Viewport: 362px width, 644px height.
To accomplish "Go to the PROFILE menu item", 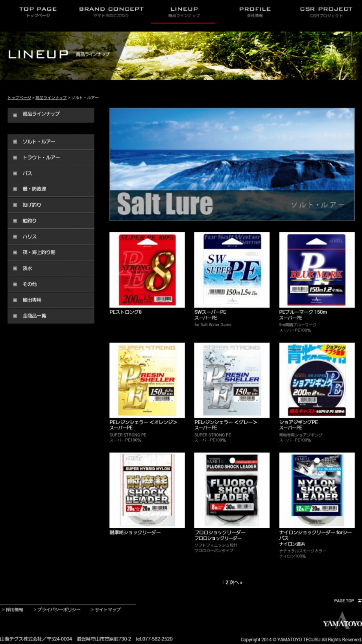I will point(255,12).
